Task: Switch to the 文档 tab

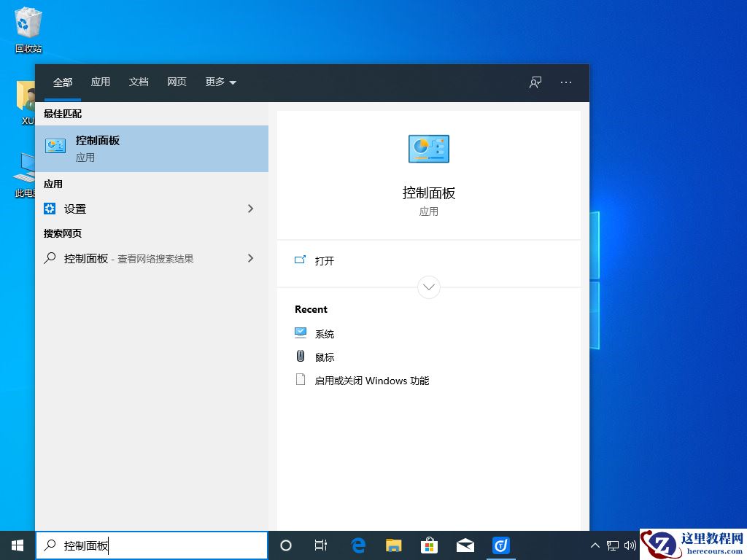Action: coord(139,82)
